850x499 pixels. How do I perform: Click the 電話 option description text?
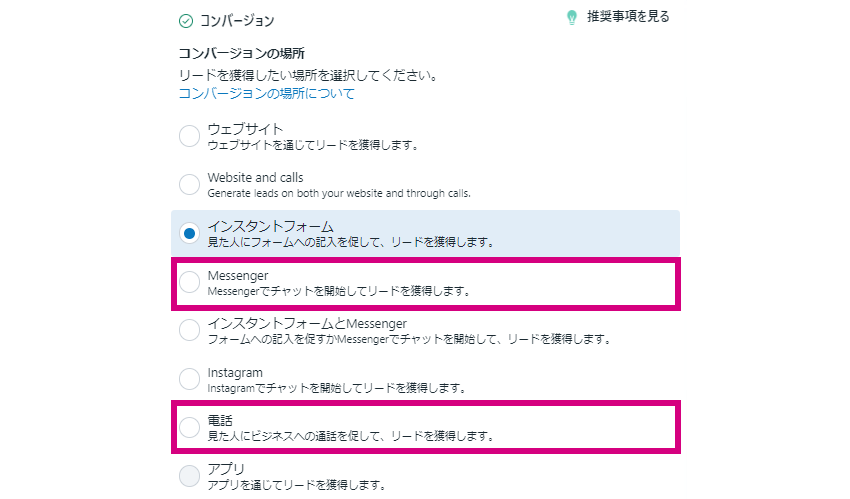[x=351, y=436]
